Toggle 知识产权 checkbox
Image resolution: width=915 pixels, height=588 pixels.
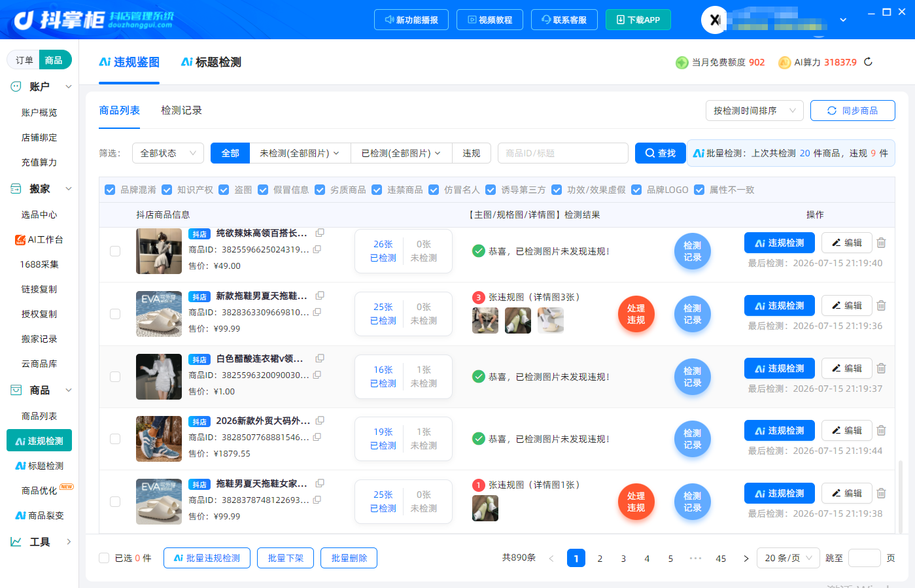point(167,190)
